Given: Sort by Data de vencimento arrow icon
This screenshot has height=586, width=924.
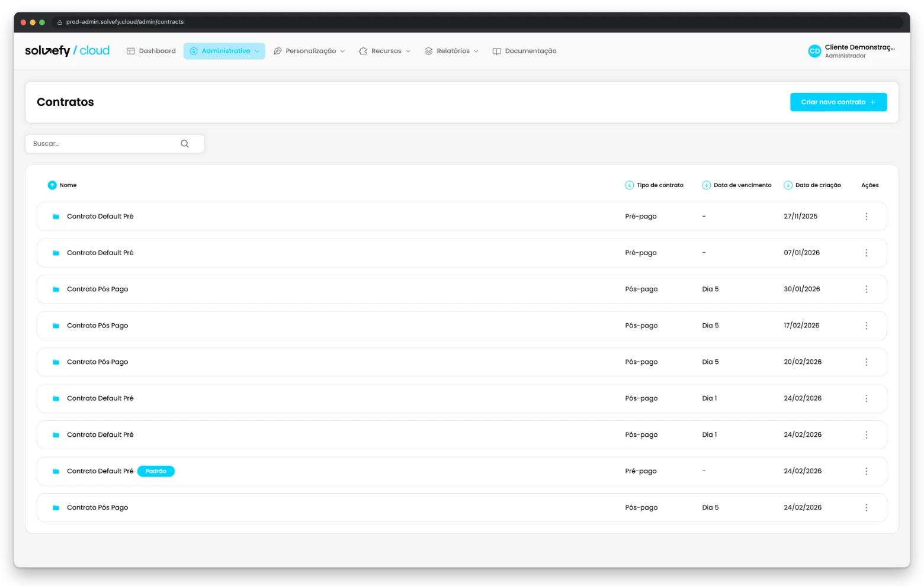Looking at the screenshot, I should point(707,185).
